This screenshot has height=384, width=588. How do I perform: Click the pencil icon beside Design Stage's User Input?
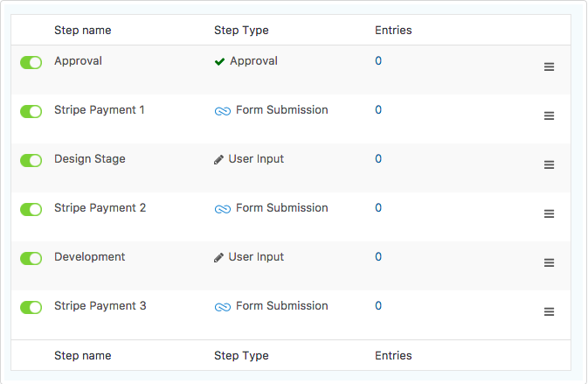tap(218, 159)
